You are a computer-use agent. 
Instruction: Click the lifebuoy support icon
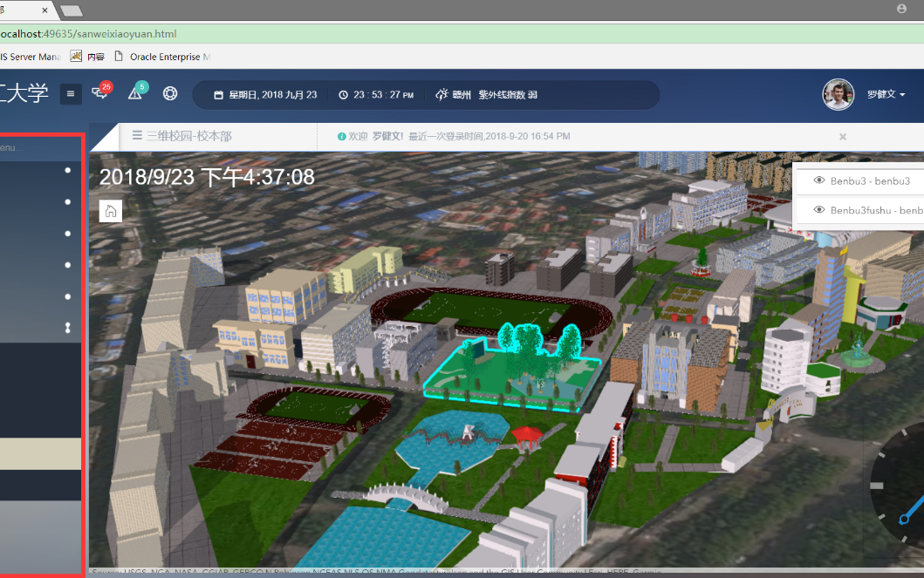click(170, 93)
